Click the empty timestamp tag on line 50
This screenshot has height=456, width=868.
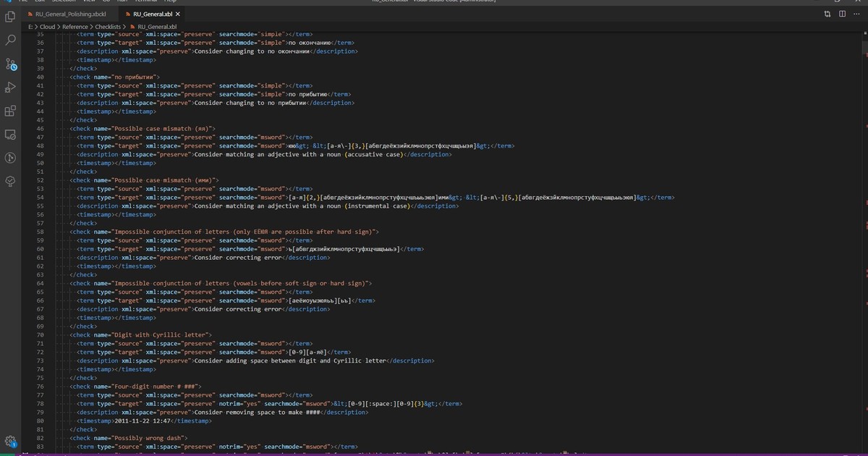click(x=116, y=163)
